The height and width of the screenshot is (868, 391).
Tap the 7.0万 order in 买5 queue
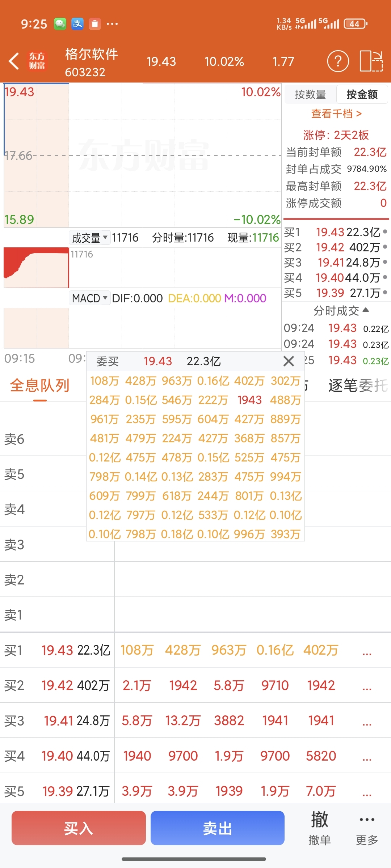click(x=321, y=791)
